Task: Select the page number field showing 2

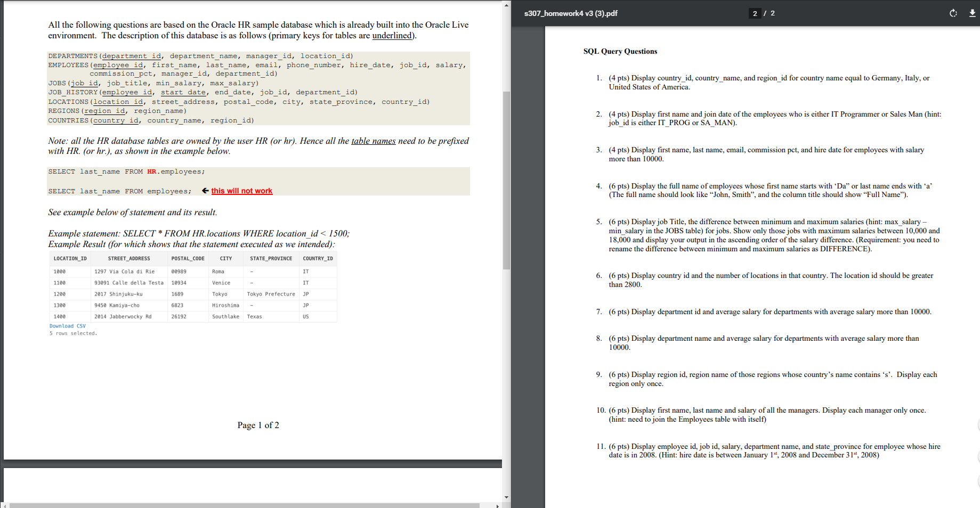Action: coord(755,13)
